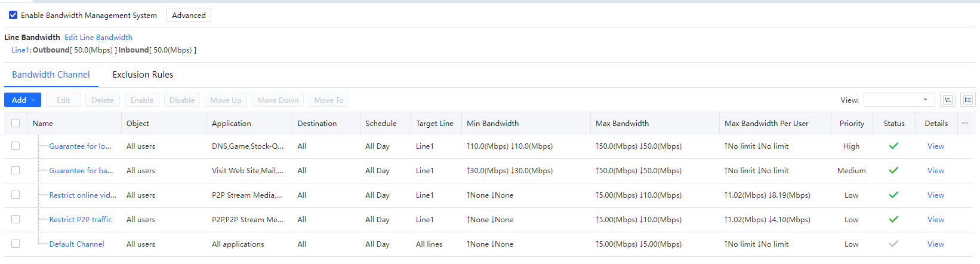Switch to the Exclusion Rules tab
Screen dimensions: 980x264
(143, 75)
